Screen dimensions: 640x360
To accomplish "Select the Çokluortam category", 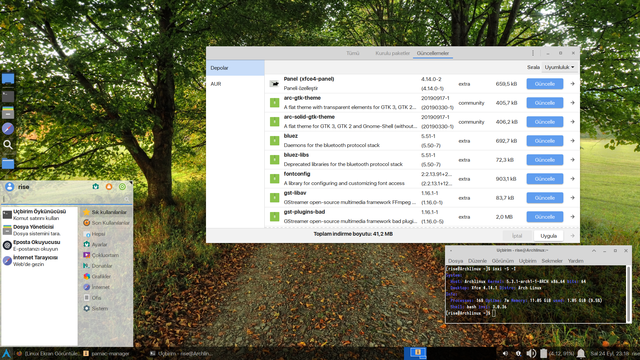I will [106, 255].
